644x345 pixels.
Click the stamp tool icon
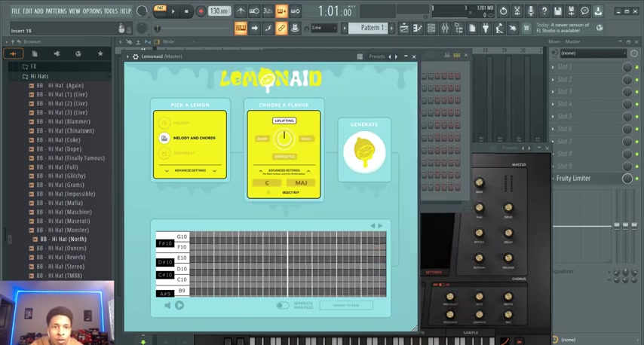[295, 28]
